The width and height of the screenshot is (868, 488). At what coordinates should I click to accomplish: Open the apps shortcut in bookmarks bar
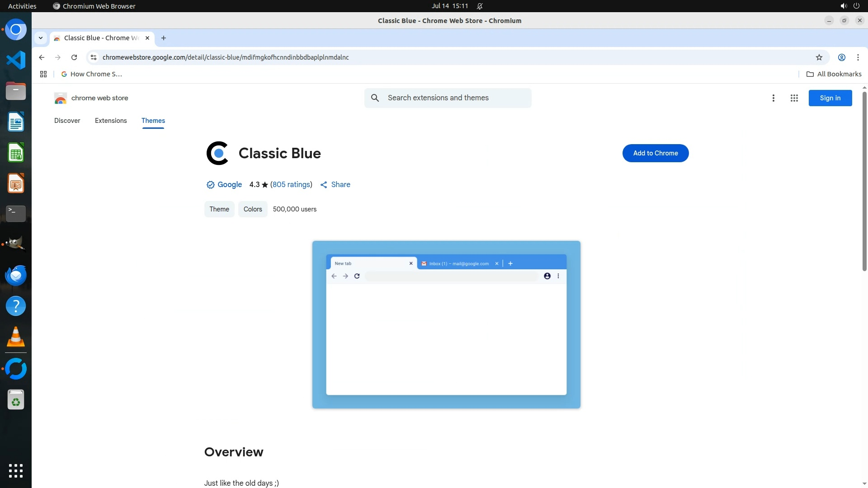(43, 74)
